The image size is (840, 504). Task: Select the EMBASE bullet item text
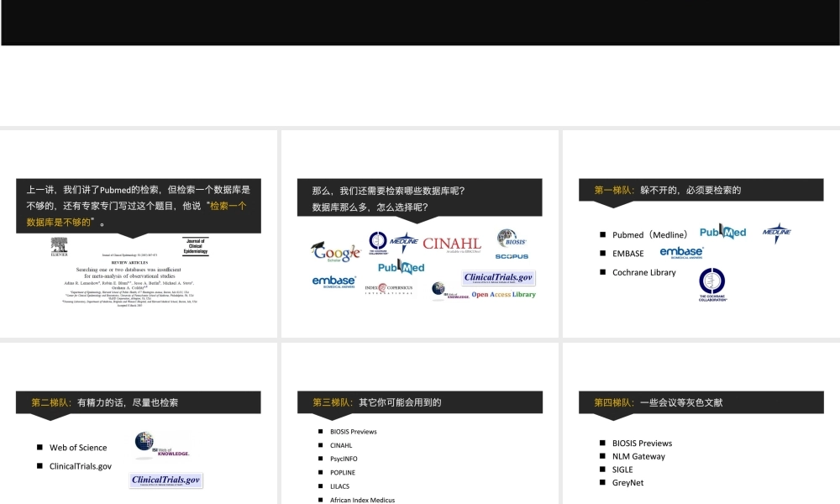click(x=628, y=254)
